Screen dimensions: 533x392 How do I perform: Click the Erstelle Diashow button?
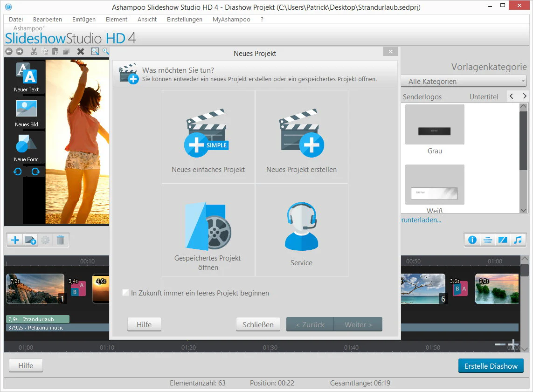pos(491,366)
